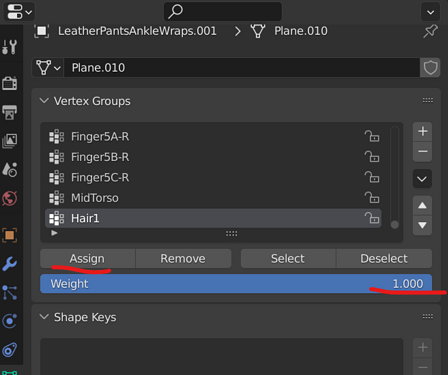Click the vertex group list resize grip
The height and width of the screenshot is (375, 448).
[231, 234]
